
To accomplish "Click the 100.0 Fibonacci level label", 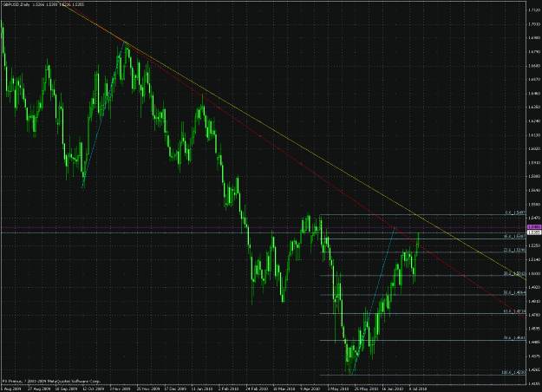I will 513,373.
